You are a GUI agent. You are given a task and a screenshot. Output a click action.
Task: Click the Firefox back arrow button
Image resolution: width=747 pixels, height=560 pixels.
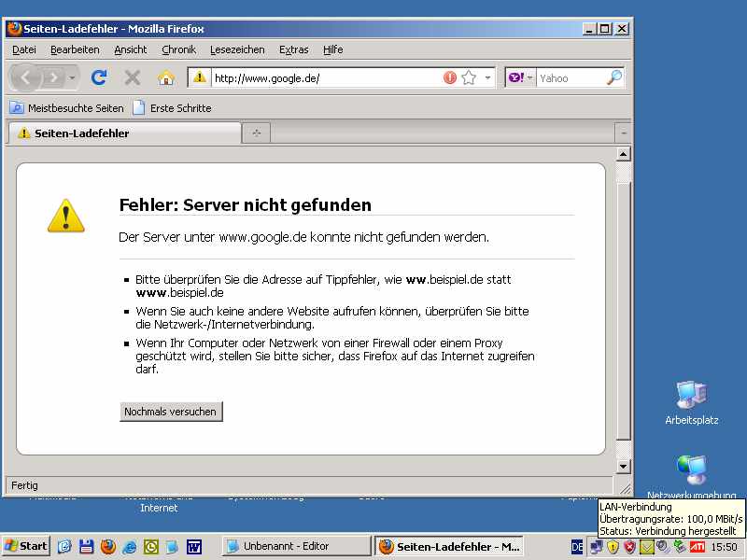coord(25,77)
